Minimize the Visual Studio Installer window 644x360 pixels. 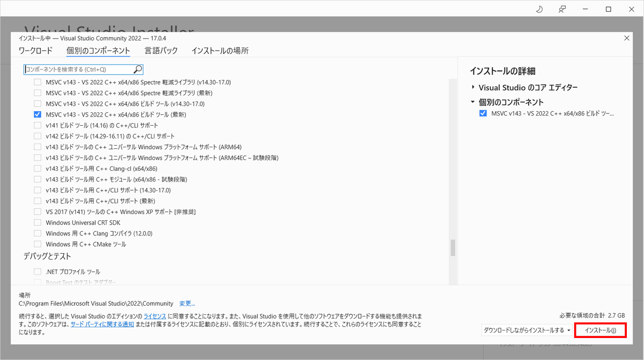[x=586, y=9]
